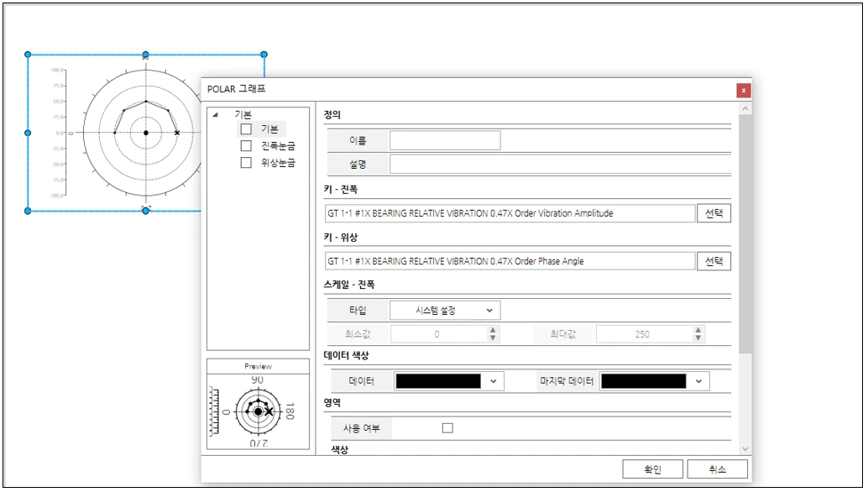
Task: Click the 정의 section heading
Action: tap(332, 115)
